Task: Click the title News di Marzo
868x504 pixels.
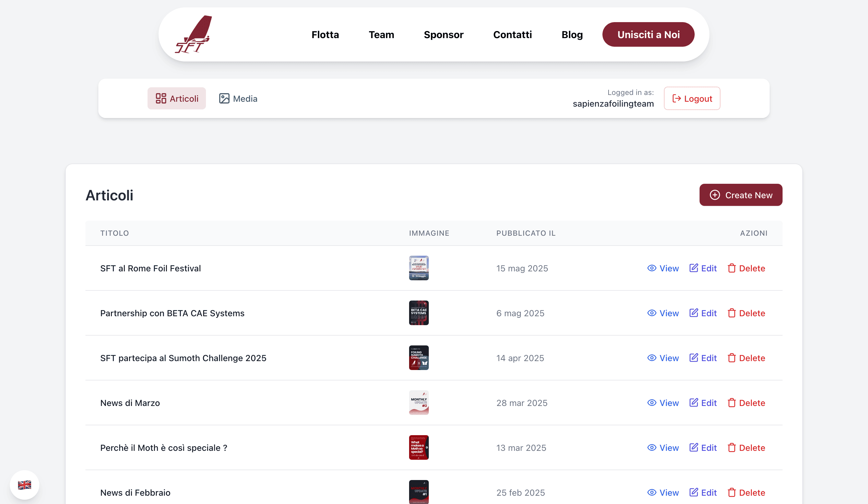Action: tap(130, 403)
